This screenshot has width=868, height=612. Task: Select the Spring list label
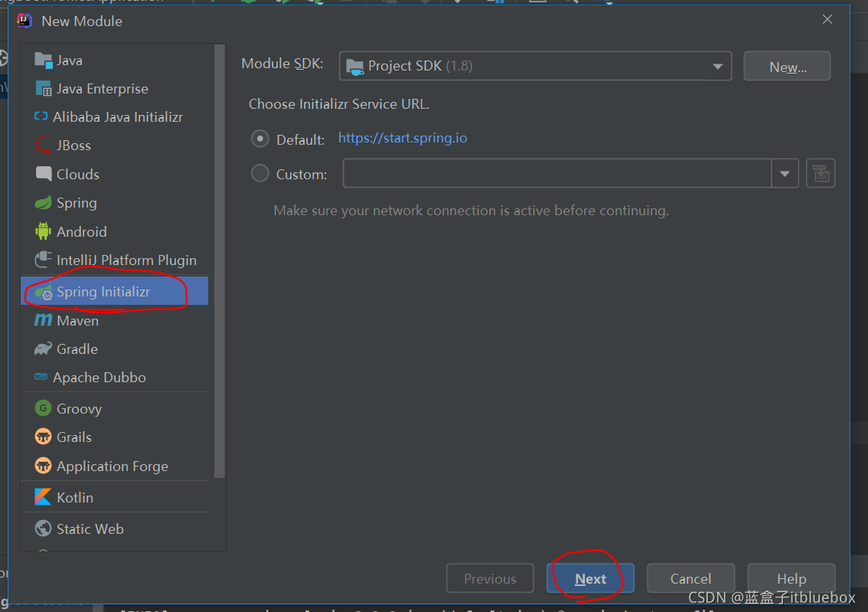click(x=77, y=203)
